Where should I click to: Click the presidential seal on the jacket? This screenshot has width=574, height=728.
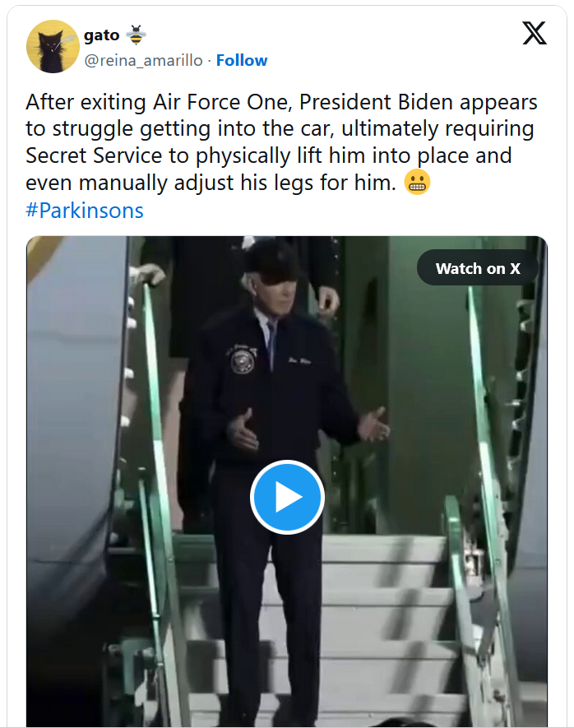(x=243, y=360)
